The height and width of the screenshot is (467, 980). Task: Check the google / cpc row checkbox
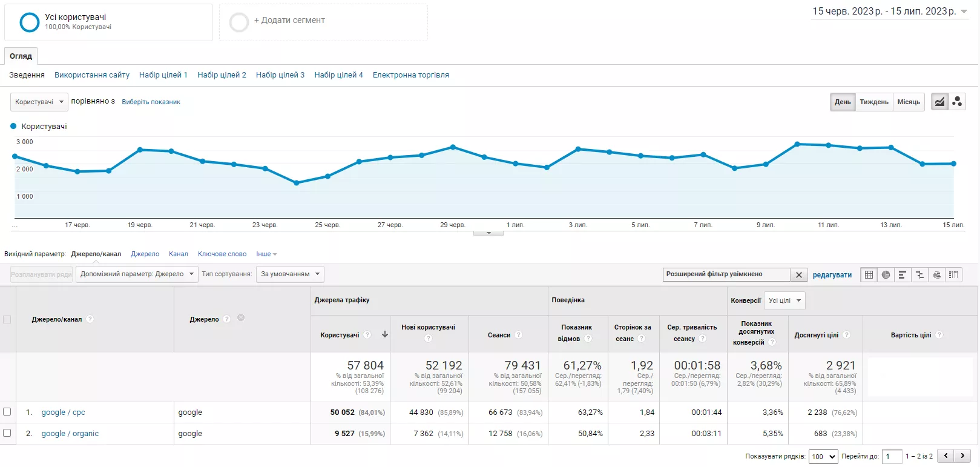[7, 412]
